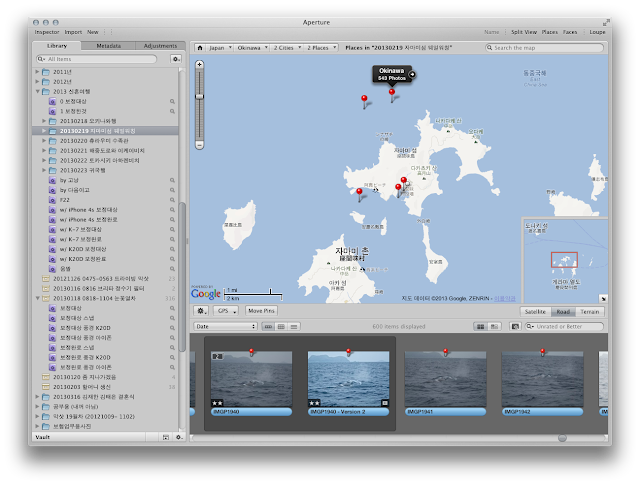Click red pin badge on IMGP1941 thumbnail
640x485 pixels.
pos(446,352)
